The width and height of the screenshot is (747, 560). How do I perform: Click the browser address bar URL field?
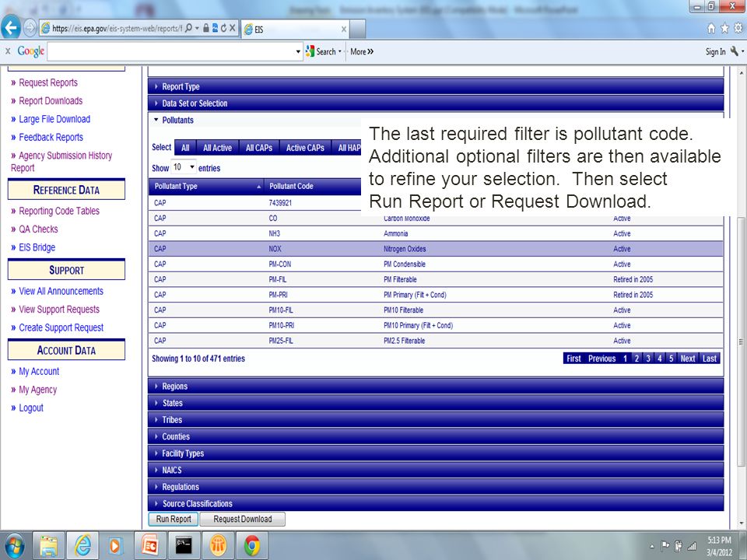(x=117, y=29)
